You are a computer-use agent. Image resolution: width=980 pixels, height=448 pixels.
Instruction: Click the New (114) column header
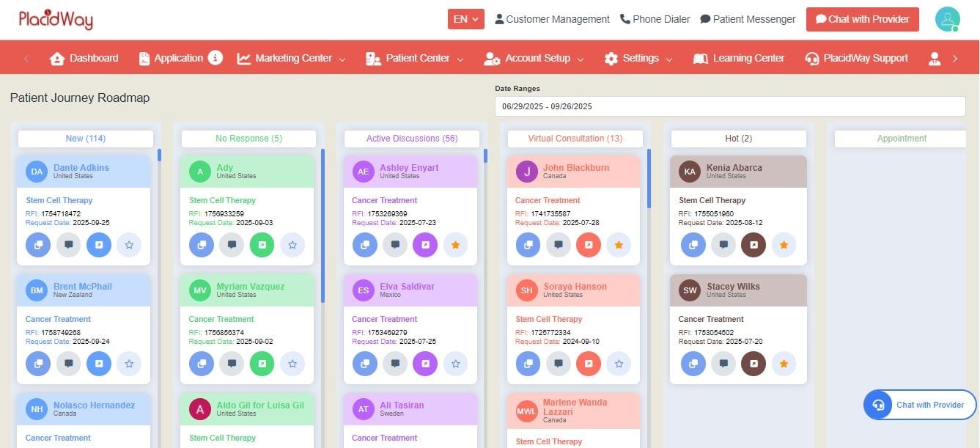pos(86,139)
